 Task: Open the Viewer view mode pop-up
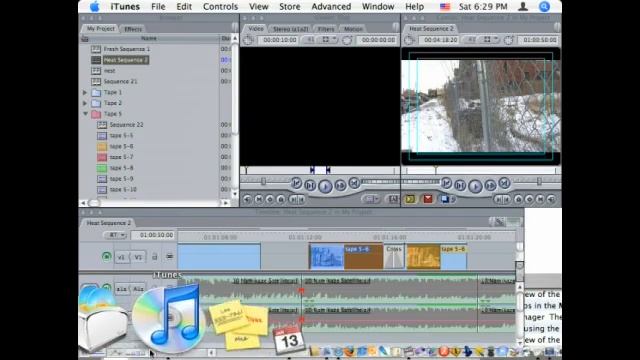tap(328, 40)
